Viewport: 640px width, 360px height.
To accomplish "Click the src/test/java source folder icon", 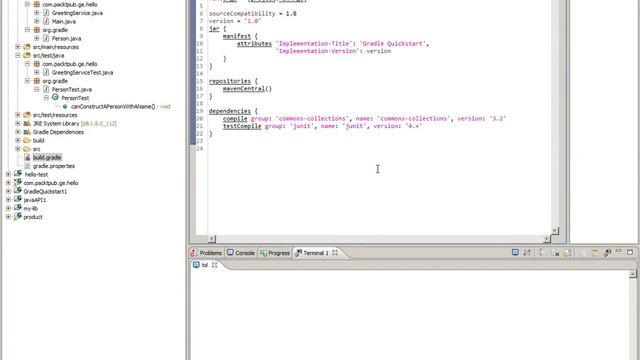I will point(27,56).
